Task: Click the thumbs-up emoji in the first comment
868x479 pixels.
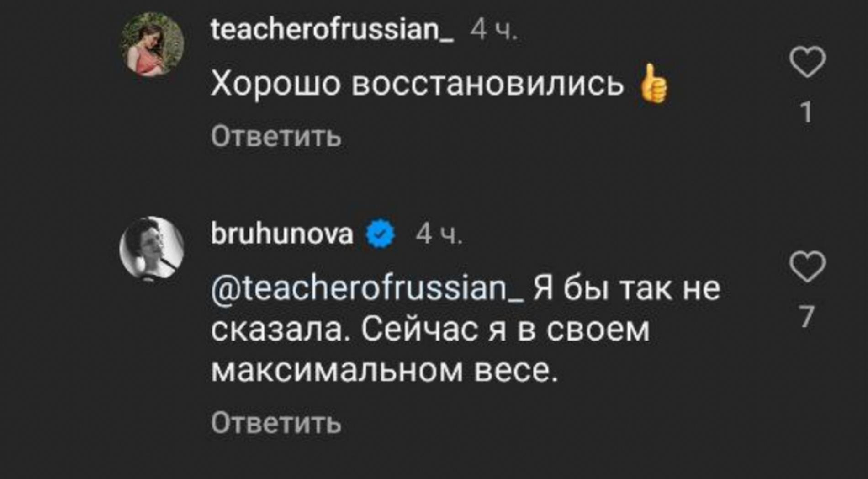Action: (x=653, y=85)
